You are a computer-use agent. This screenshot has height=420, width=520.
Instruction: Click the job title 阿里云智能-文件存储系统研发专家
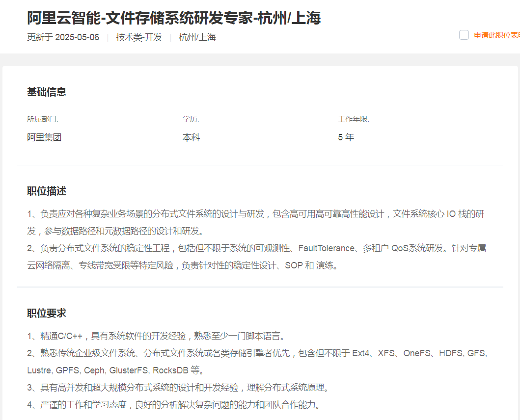(x=174, y=18)
